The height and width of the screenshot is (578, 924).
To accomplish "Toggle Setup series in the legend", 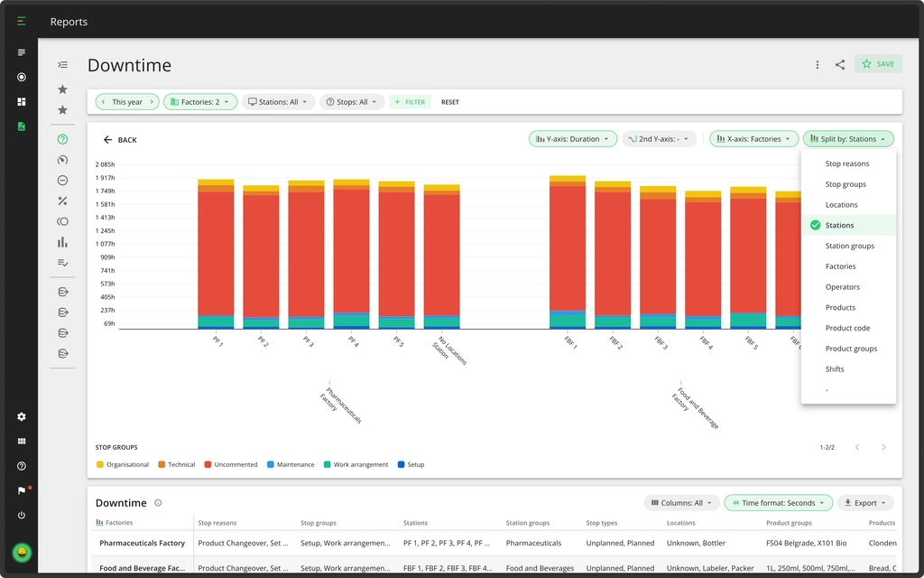I will pos(411,465).
